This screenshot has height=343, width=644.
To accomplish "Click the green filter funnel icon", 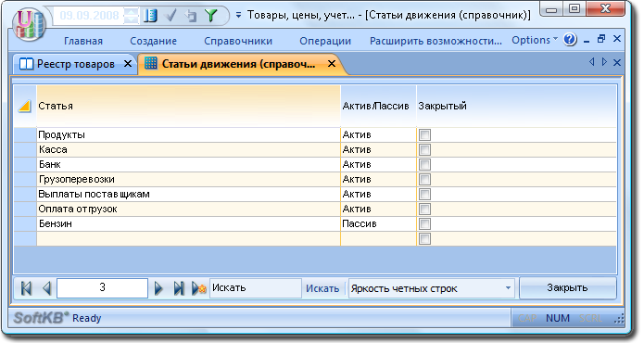I will coord(211,16).
